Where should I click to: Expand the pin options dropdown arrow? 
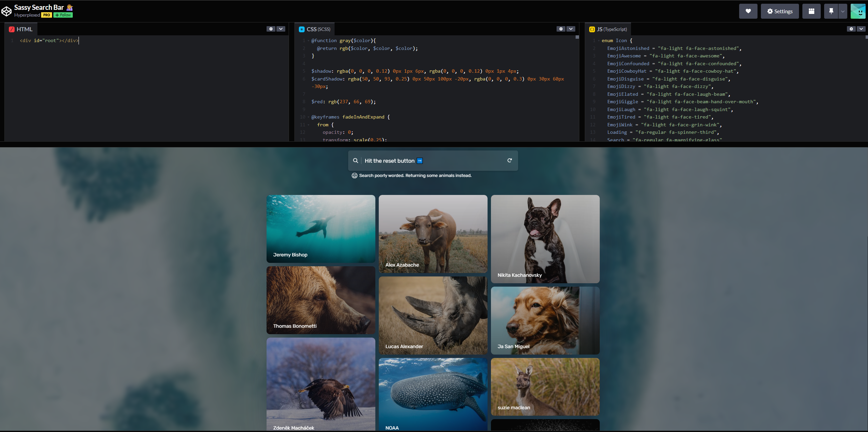click(843, 11)
